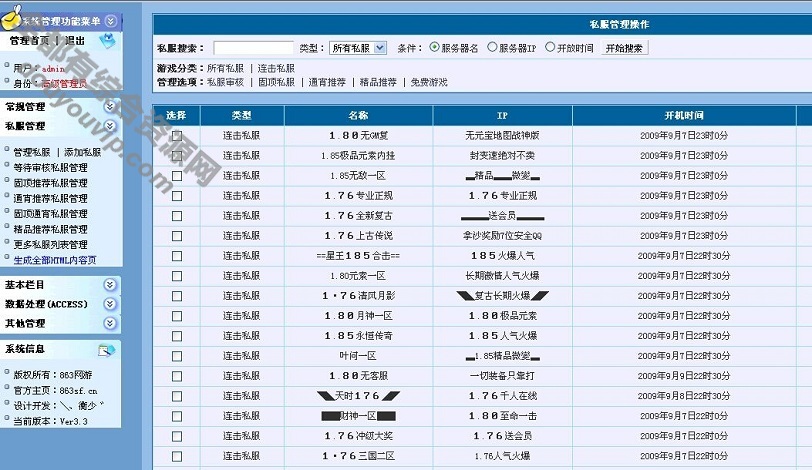Open 管理私服 in the sidebar
812x470 pixels.
click(32, 152)
